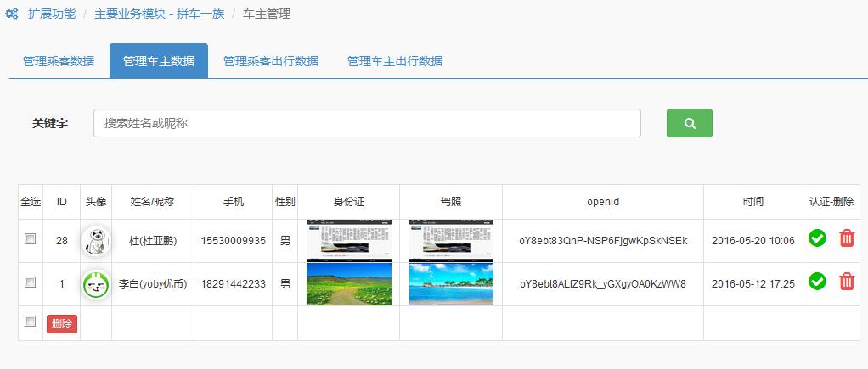Click name cell 杜(杜亚鹏)
Image resolution: width=868 pixels, height=369 pixels.
(153, 241)
